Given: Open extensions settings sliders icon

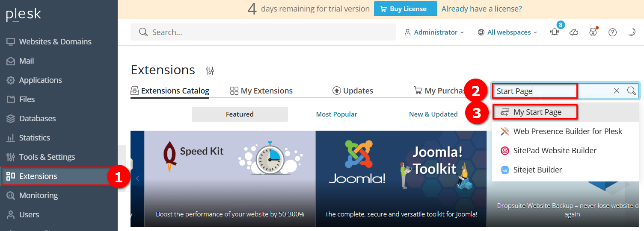Looking at the screenshot, I should (210, 70).
